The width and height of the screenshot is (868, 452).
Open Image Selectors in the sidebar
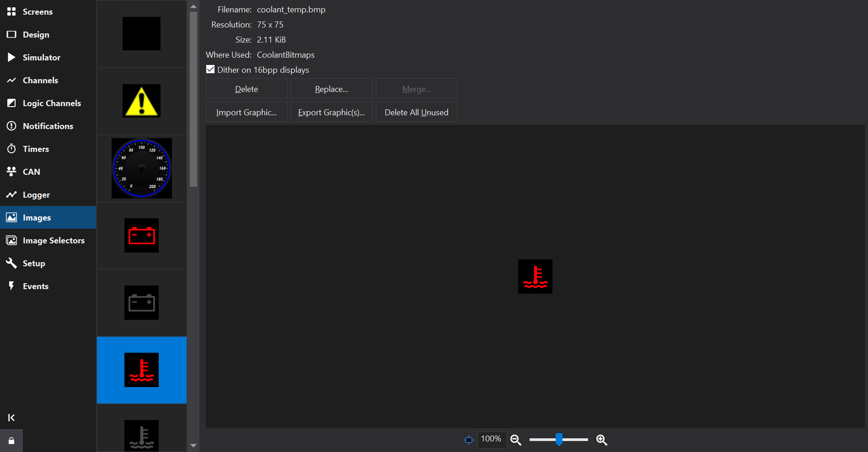[54, 240]
